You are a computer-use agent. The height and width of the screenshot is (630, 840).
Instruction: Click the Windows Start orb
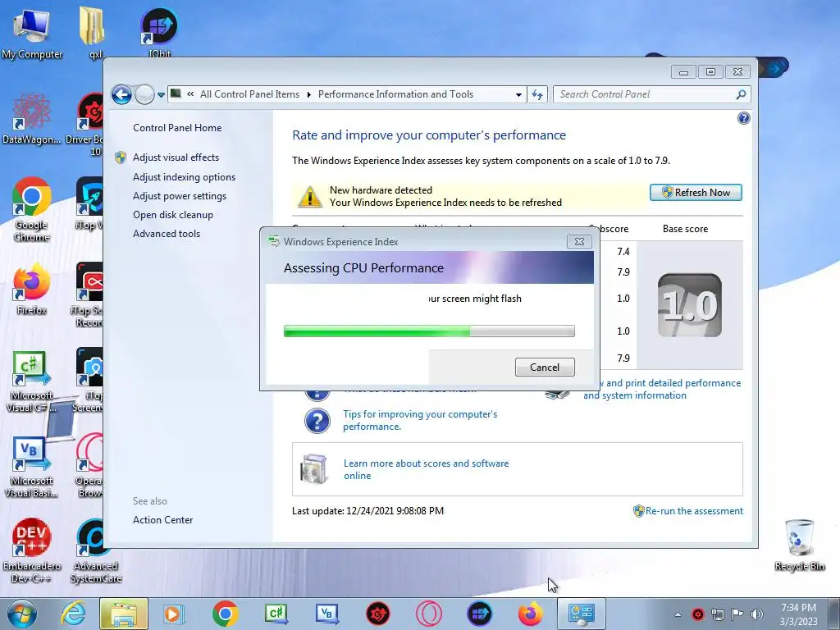click(x=22, y=614)
